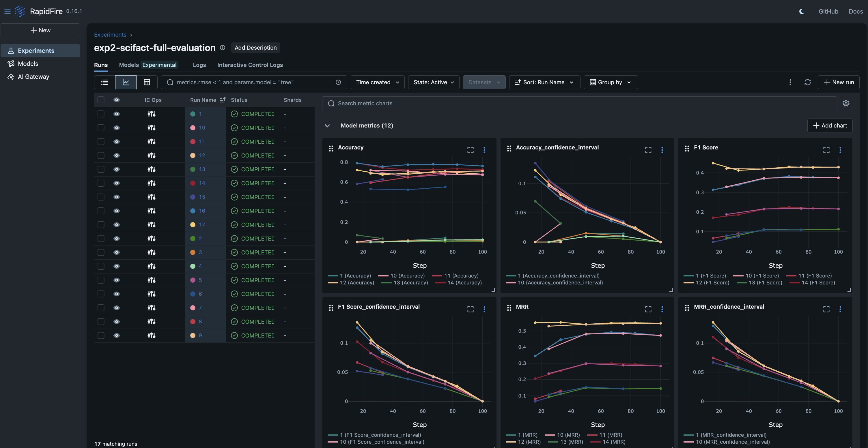Open IC Ops controls for run 9

(152, 335)
